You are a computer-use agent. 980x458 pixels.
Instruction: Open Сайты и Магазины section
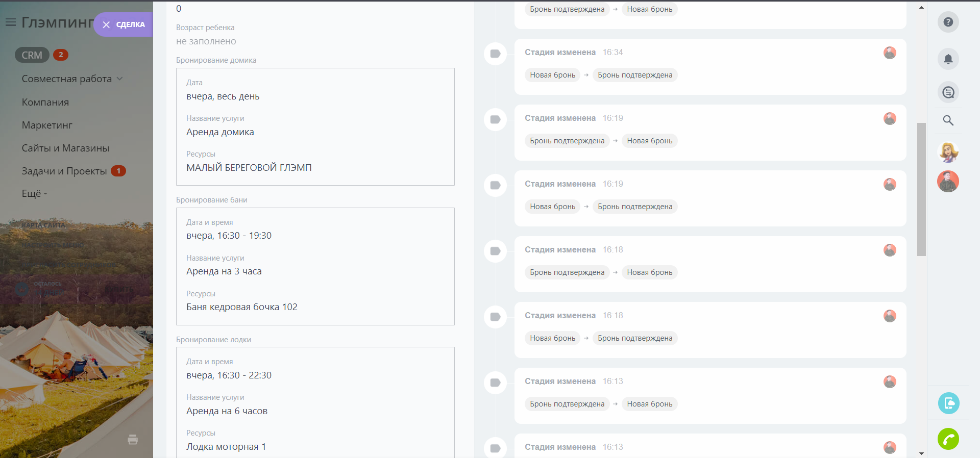(65, 148)
